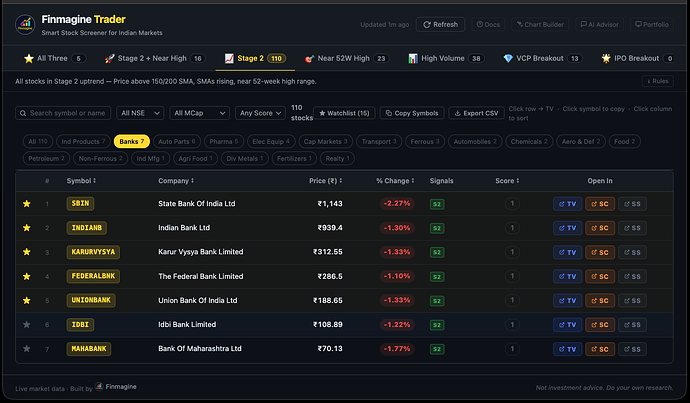Open the All MCap dropdown
This screenshot has height=403, width=690.
[199, 113]
